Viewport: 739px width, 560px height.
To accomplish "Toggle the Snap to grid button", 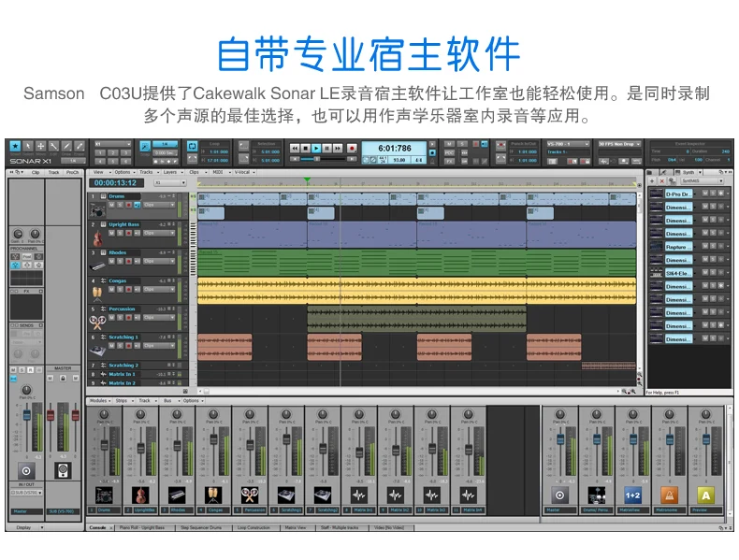I will pyautogui.click(x=145, y=147).
